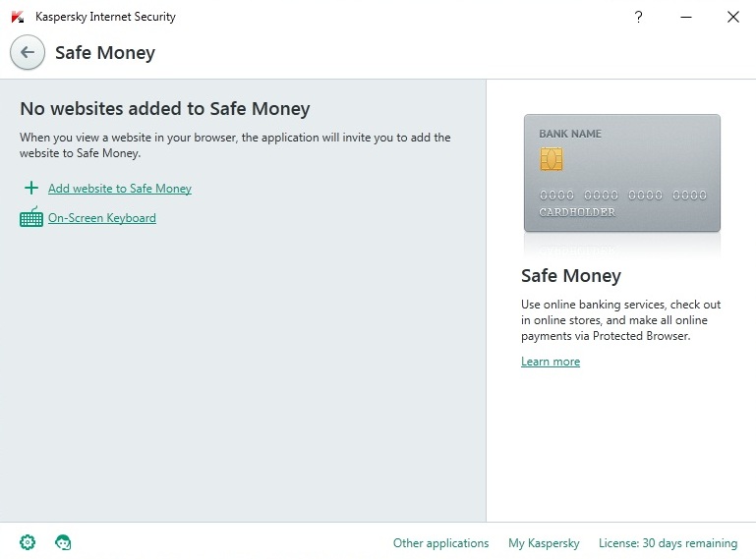Click 'Kaspersky Internet Security' window title

pos(105,17)
